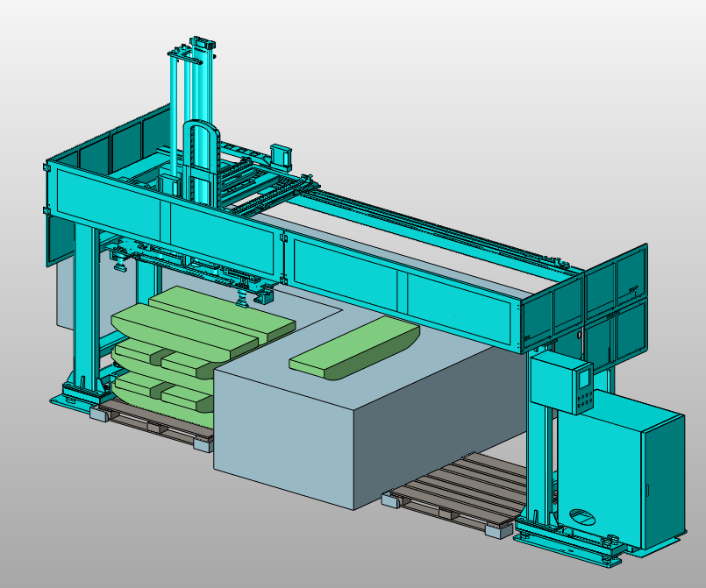Select the door handle on the electrical cabinet
The width and height of the screenshot is (706, 588).
(647, 490)
